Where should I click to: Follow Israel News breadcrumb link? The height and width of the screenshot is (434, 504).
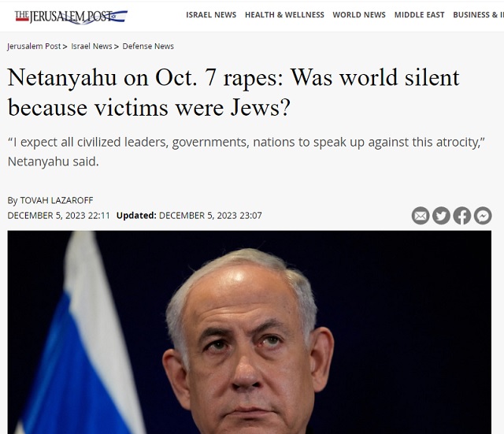click(91, 46)
